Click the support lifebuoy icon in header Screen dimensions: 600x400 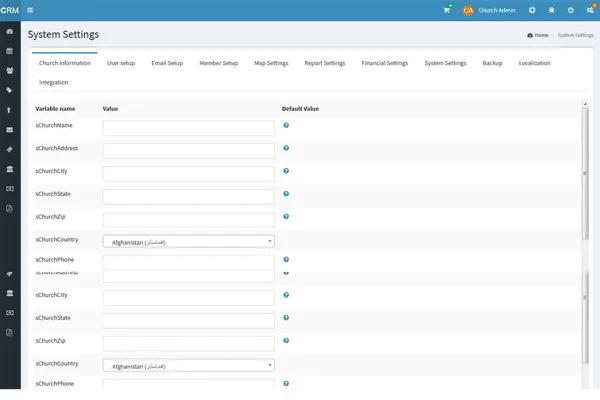tap(532, 10)
